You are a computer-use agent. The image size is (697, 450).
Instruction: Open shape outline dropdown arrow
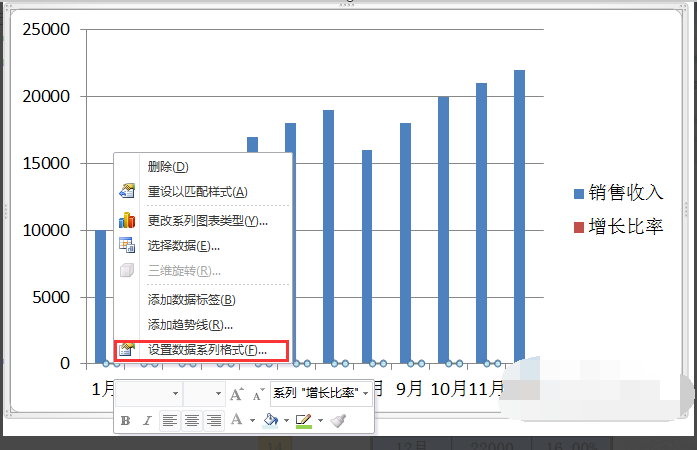click(320, 421)
